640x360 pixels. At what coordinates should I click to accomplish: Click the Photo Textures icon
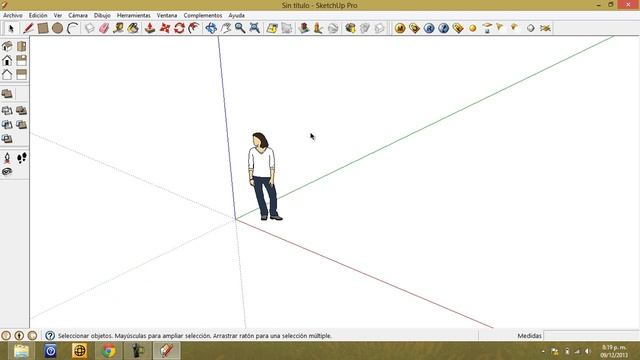[318, 28]
